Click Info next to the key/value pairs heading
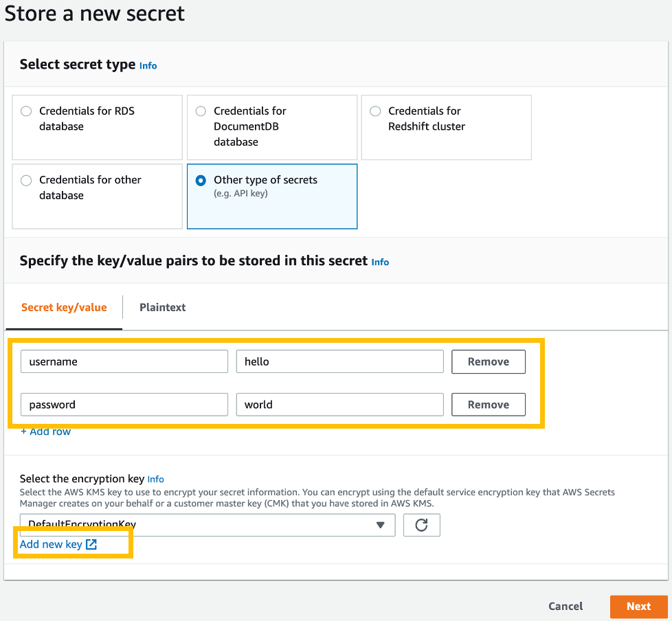Image resolution: width=672 pixels, height=621 pixels. coord(380,262)
